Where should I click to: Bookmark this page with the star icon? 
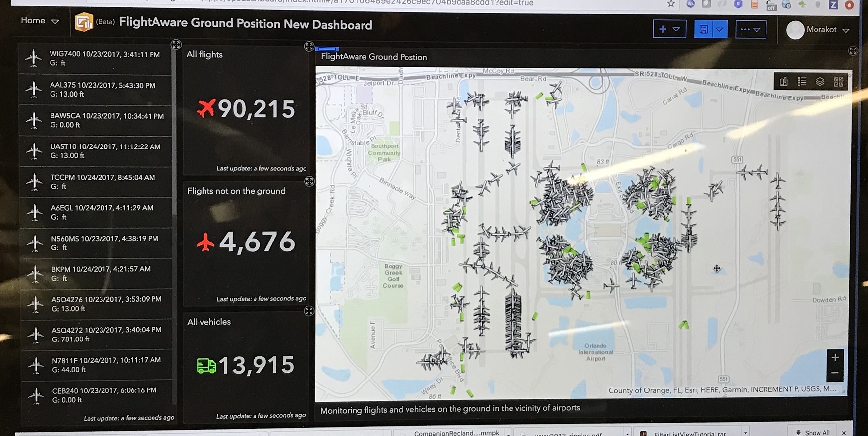tap(671, 4)
